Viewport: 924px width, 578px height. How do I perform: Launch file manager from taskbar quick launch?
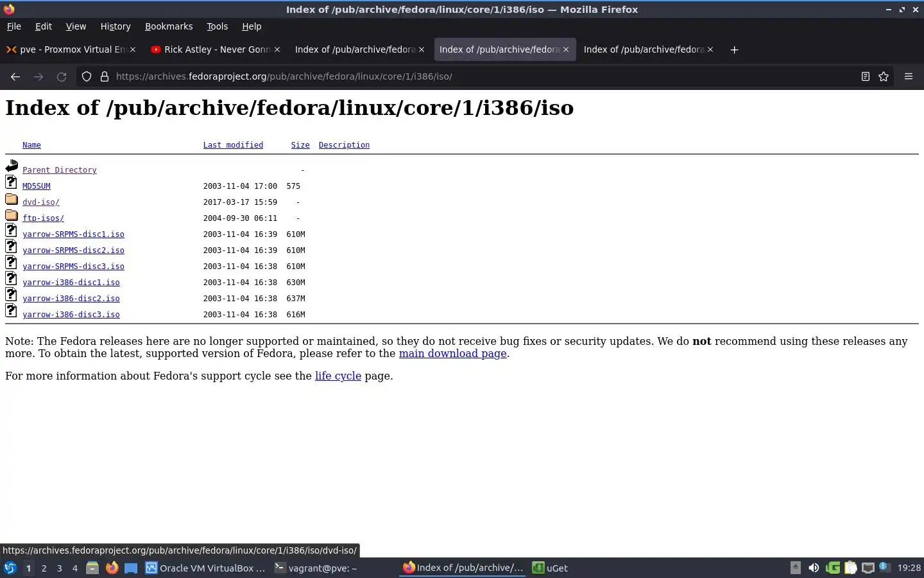pos(92,568)
